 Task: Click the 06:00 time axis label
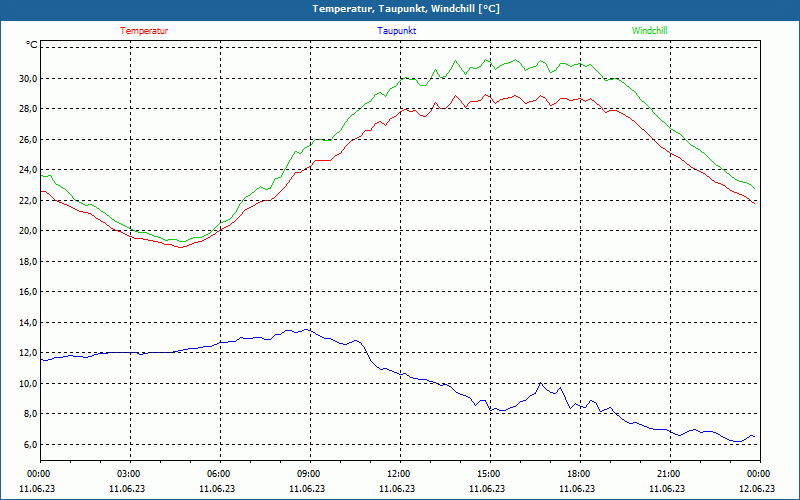click(x=220, y=473)
